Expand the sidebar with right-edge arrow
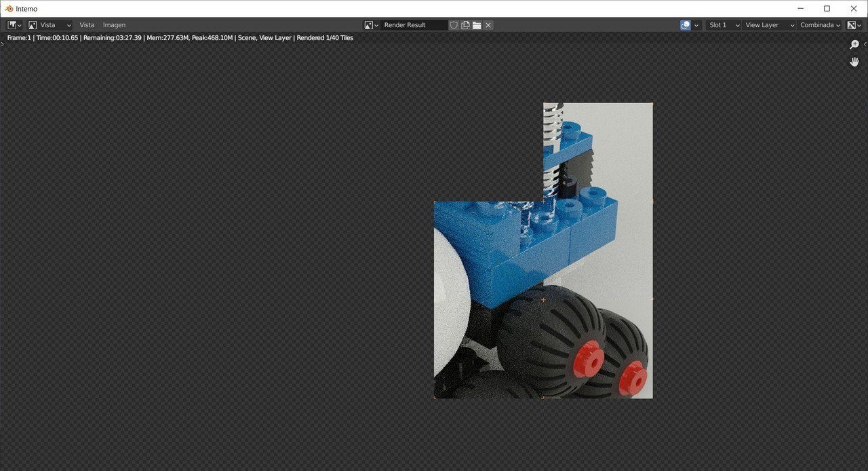This screenshot has width=868, height=471. pyautogui.click(x=865, y=44)
